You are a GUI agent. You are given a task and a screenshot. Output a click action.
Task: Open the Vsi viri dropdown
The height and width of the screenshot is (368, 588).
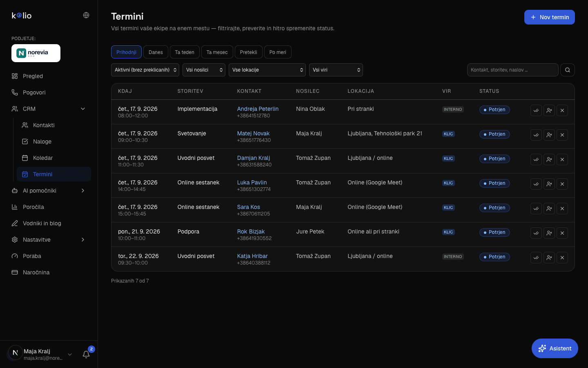[336, 70]
